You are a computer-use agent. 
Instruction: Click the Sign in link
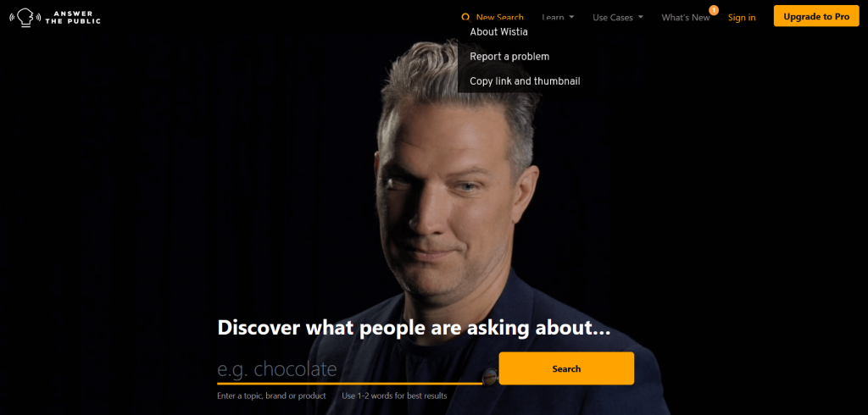pyautogui.click(x=742, y=17)
